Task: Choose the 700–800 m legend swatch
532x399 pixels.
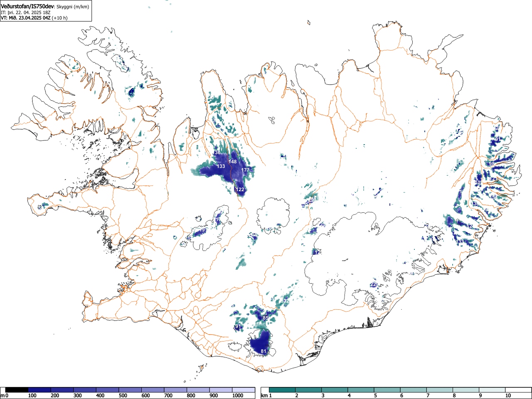Action: coord(175,390)
